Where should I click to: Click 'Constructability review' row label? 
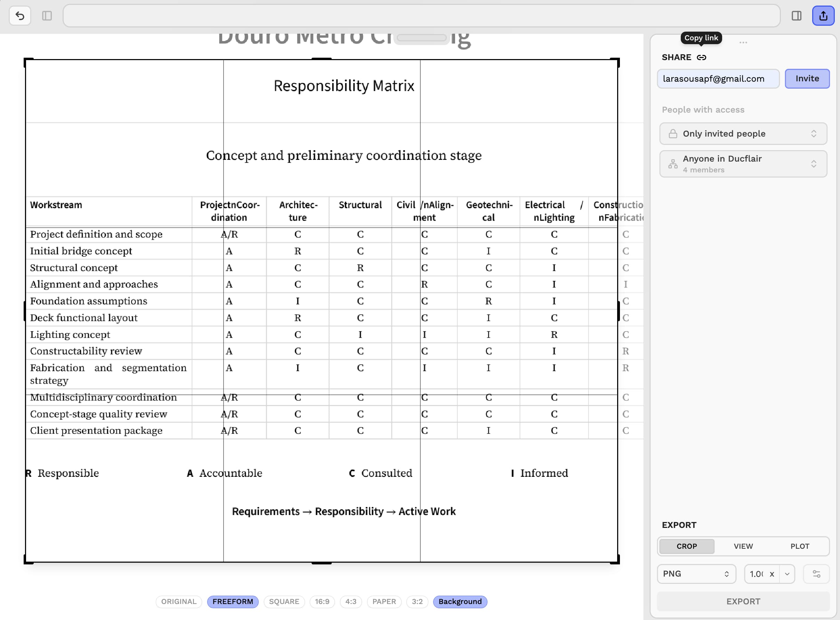[x=86, y=351]
